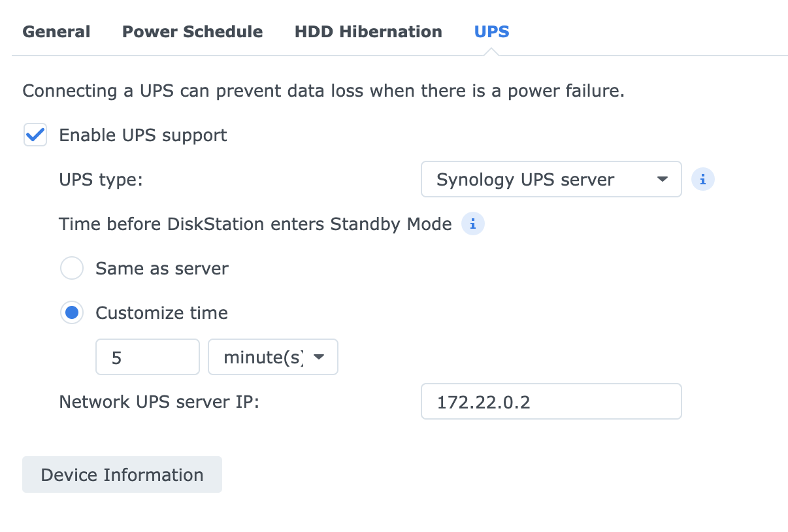Click the Network UPS server IP field
788x532 pixels.
coord(551,401)
